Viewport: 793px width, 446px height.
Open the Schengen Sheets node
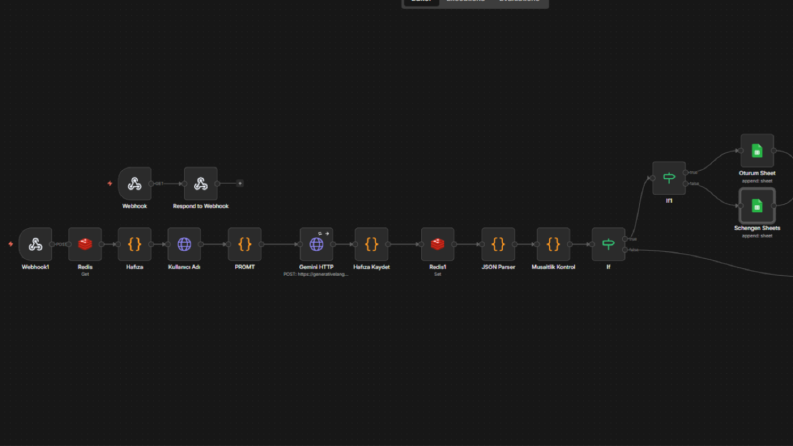click(x=757, y=206)
